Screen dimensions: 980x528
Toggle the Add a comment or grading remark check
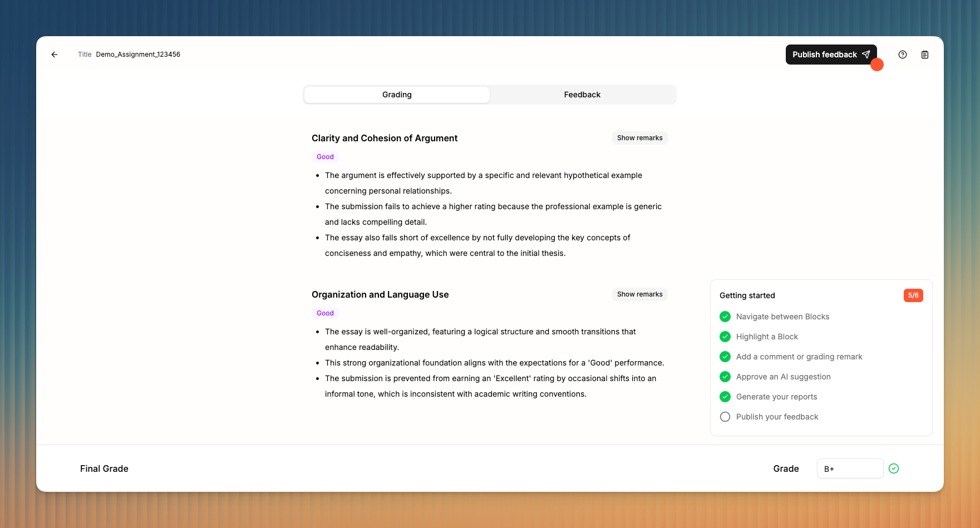[725, 357]
